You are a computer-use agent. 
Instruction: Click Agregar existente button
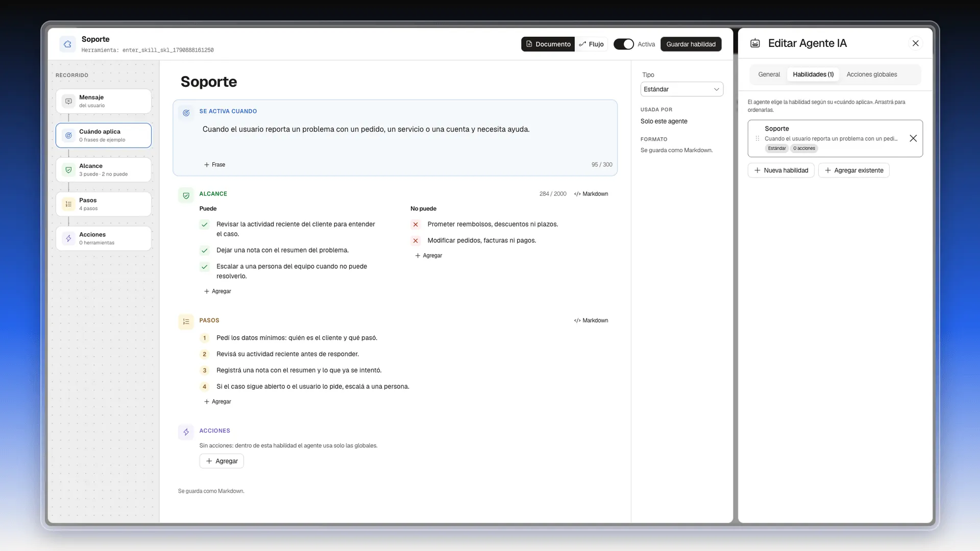pos(854,170)
